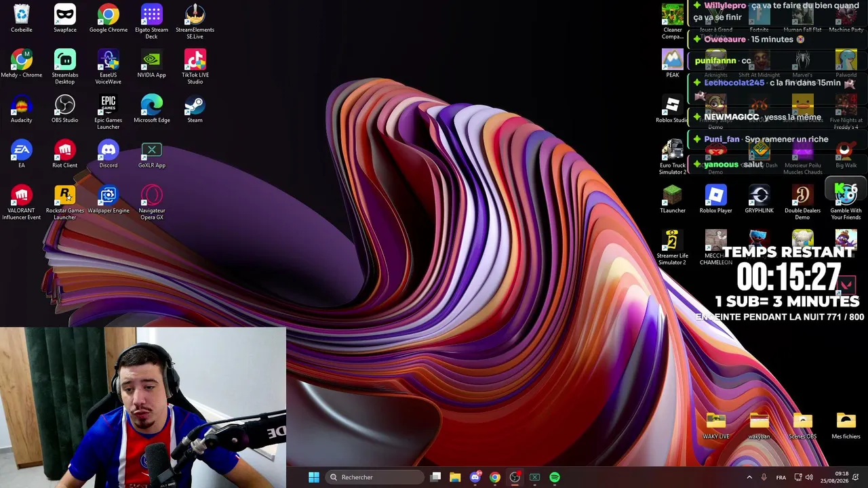The width and height of the screenshot is (868, 488).
Task: Open the Corbeille recycle bin icon
Action: [x=22, y=18]
